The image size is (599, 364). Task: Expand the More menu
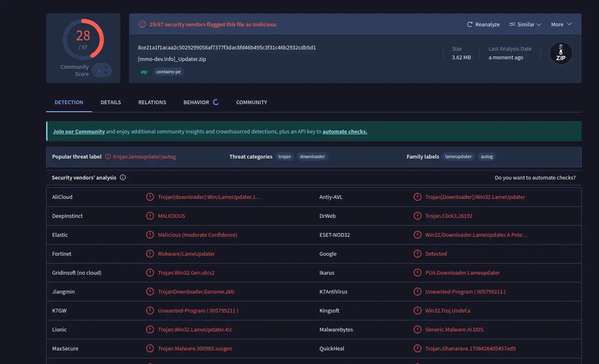click(561, 24)
